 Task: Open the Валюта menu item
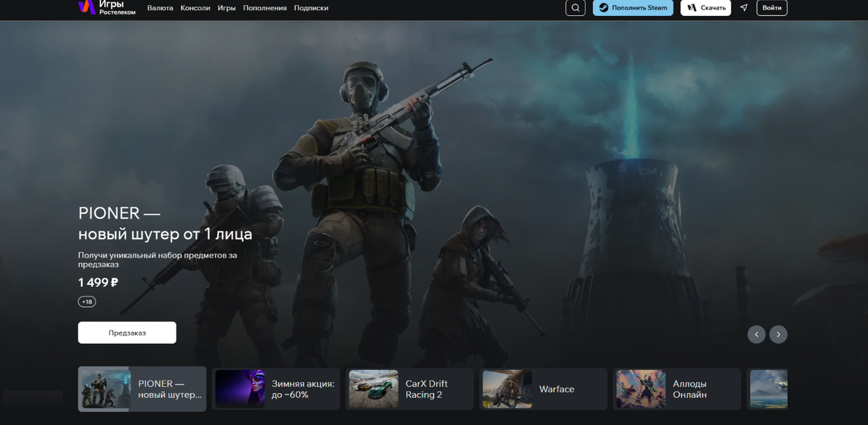pos(160,8)
